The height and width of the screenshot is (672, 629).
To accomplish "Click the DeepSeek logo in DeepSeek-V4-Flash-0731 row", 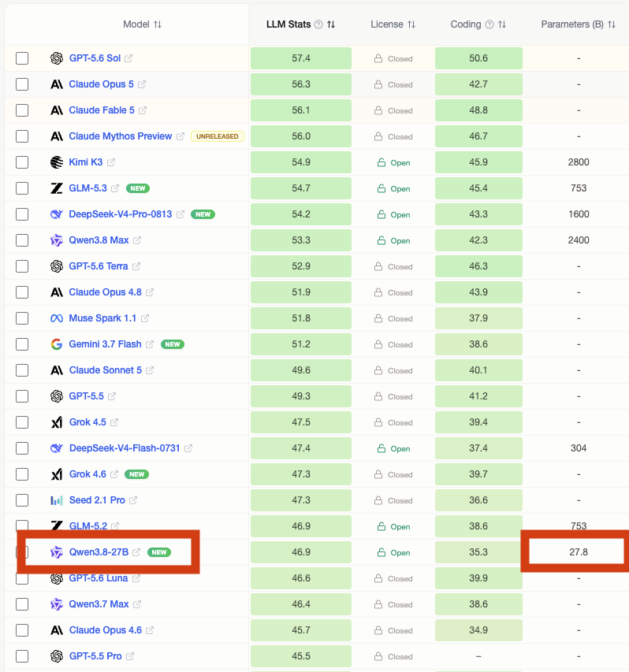I will (57, 448).
